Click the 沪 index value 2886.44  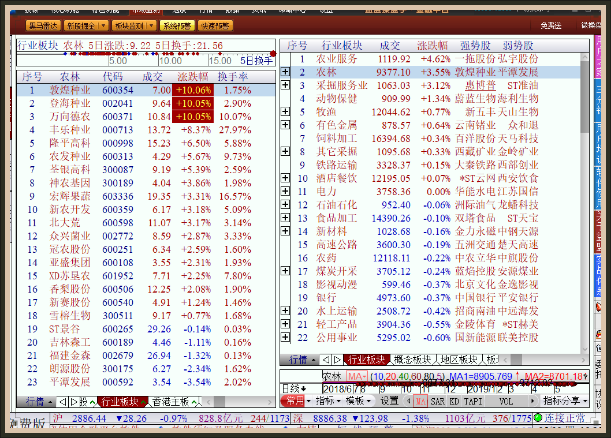tap(89, 418)
